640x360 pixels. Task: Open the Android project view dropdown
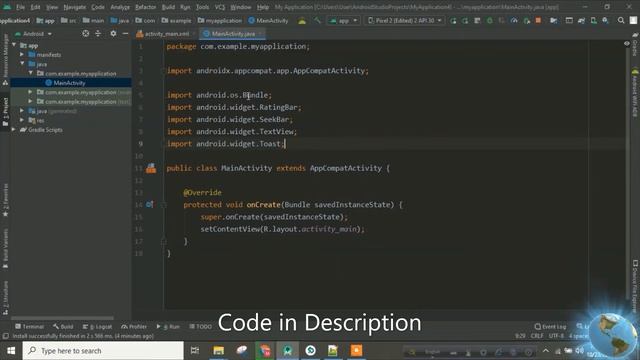click(33, 34)
